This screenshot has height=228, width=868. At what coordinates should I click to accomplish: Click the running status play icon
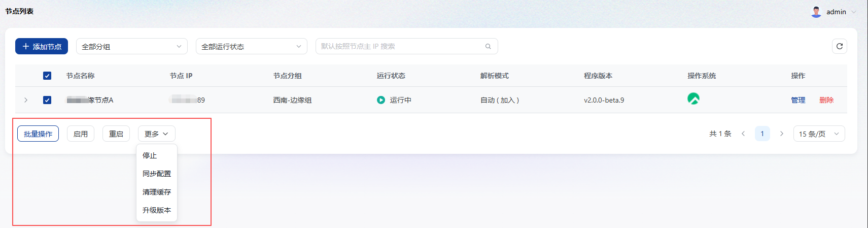tap(381, 100)
